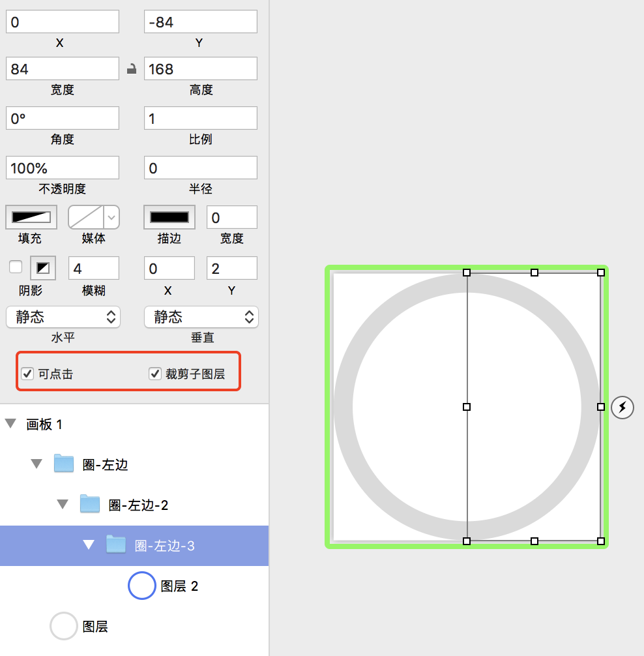Screen dimensions: 644x656
Task: Open the 媒体 media picker arrow
Action: pyautogui.click(x=111, y=217)
